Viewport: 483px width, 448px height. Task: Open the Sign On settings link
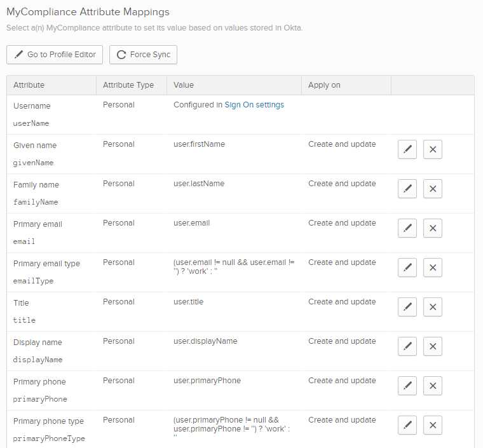click(254, 105)
